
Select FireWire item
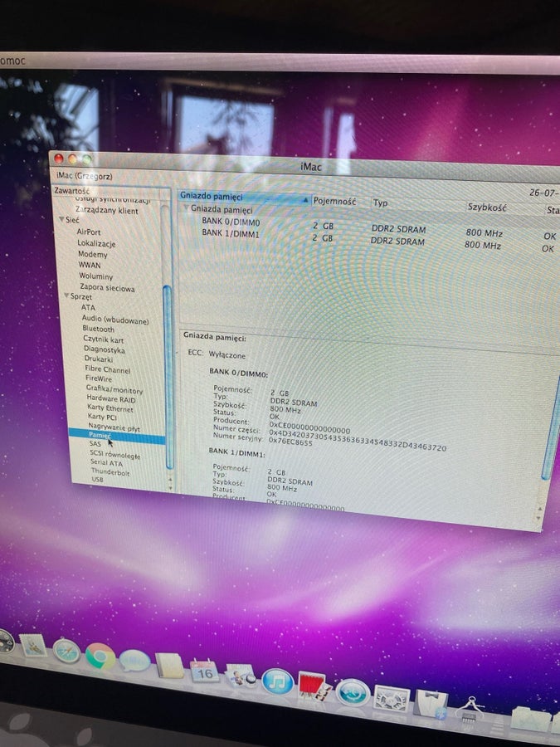pyautogui.click(x=99, y=378)
